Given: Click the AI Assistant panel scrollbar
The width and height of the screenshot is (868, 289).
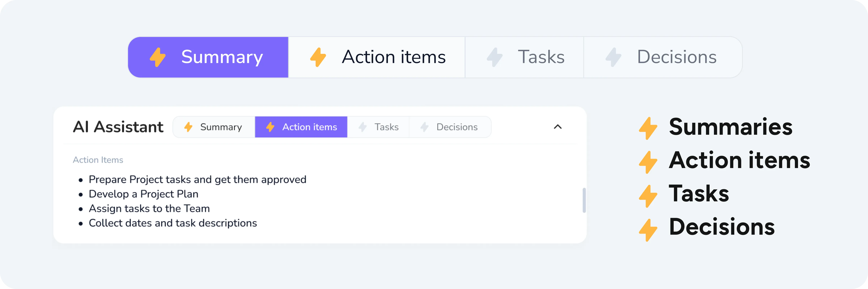Looking at the screenshot, I should click(x=584, y=200).
